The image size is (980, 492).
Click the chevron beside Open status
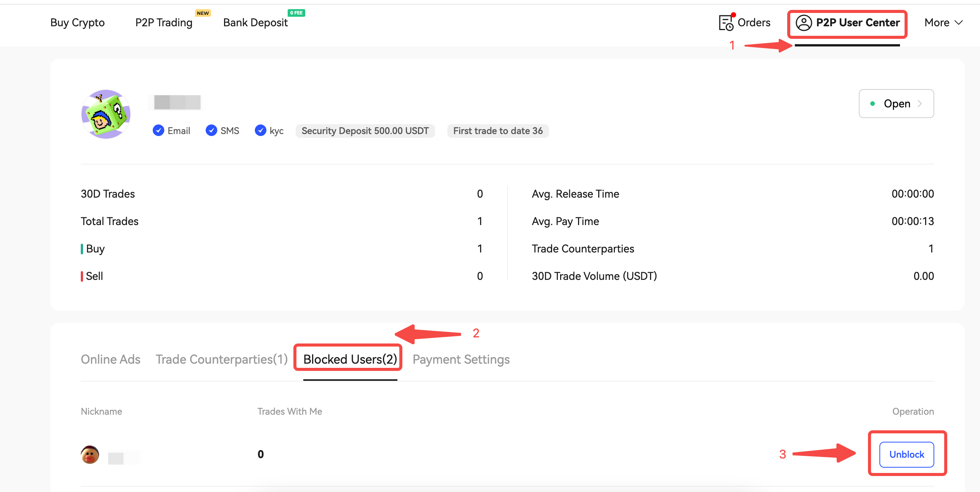click(920, 104)
